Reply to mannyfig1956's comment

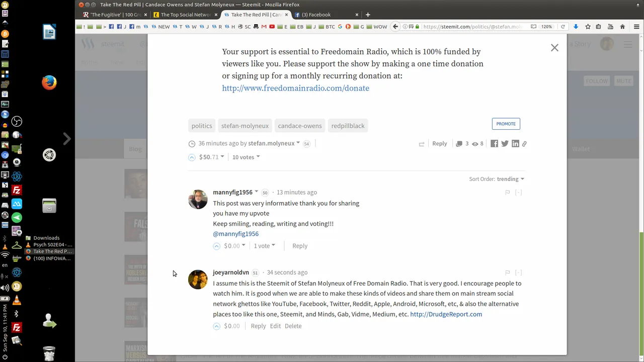point(300,246)
